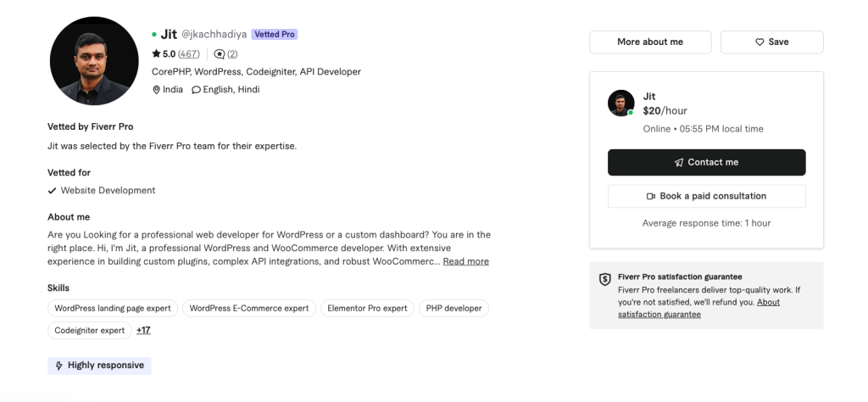Click small avatar in pricing card
Screen dimensions: 868x402
(x=620, y=103)
